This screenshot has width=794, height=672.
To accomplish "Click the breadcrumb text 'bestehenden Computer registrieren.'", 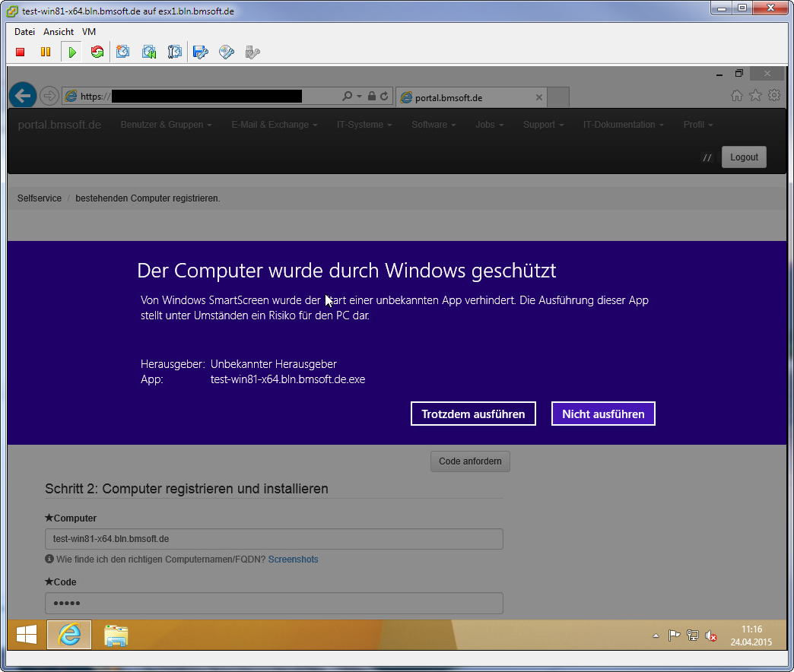I will coord(148,198).
